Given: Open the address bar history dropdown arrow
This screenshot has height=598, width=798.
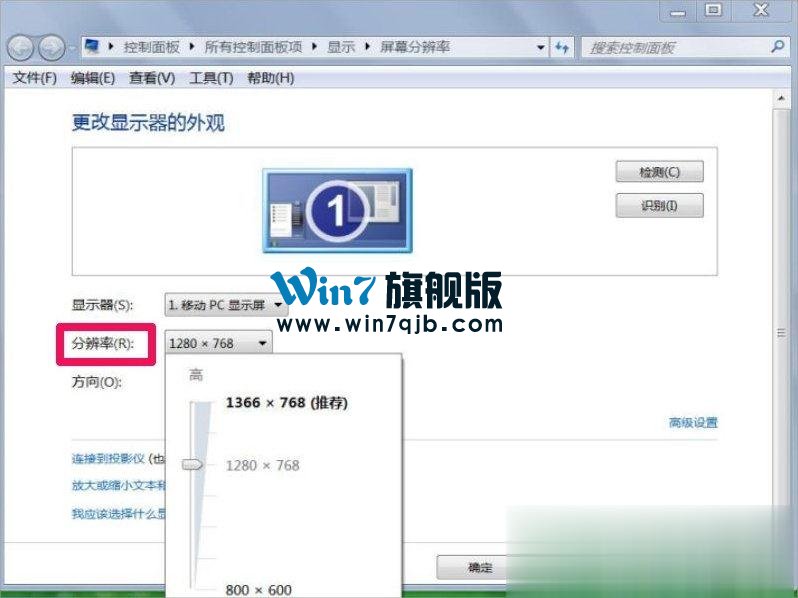Looking at the screenshot, I should pyautogui.click(x=540, y=48).
